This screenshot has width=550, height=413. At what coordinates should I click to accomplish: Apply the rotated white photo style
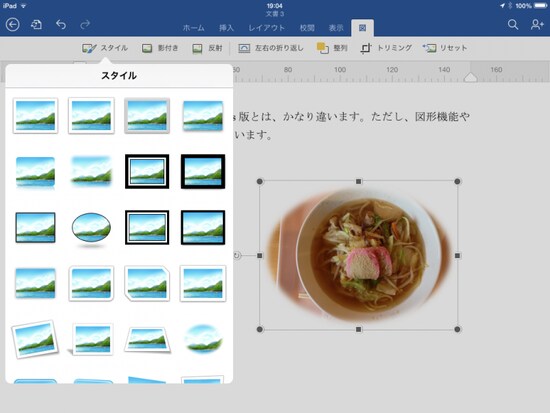(x=35, y=339)
